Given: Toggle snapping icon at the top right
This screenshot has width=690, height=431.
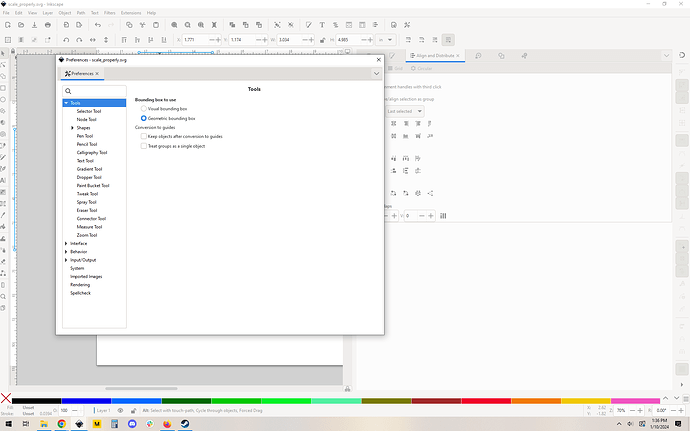Looking at the screenshot, I should click(682, 55).
